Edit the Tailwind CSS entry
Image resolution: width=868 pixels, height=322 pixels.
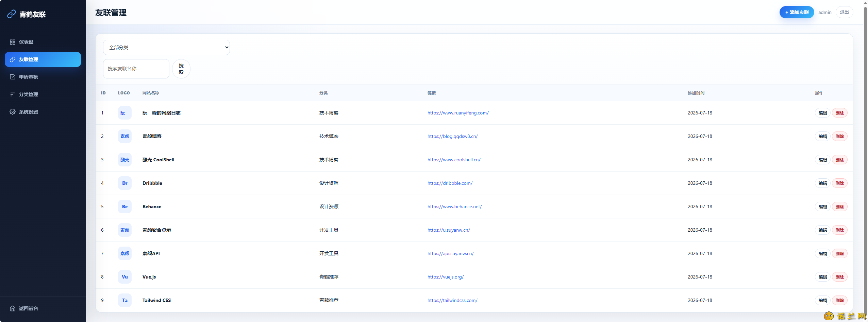click(x=822, y=301)
